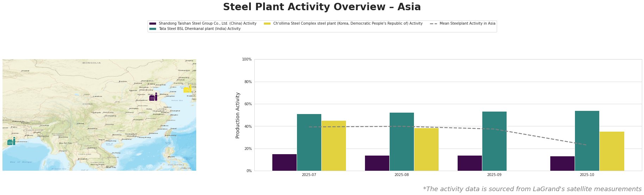Click the purple Shandong Taishan factory icon
This screenshot has height=195, width=644.
(153, 97)
